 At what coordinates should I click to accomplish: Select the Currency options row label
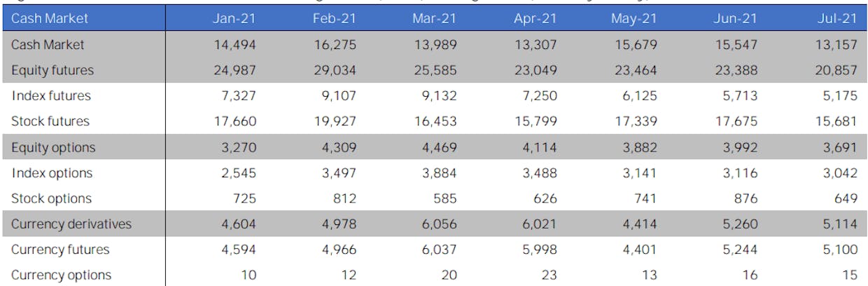click(x=61, y=275)
